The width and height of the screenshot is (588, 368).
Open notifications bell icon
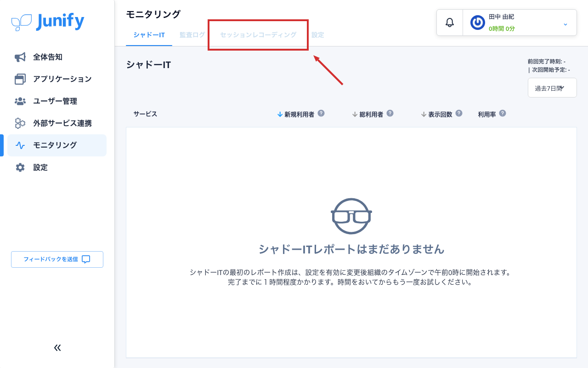(x=450, y=23)
